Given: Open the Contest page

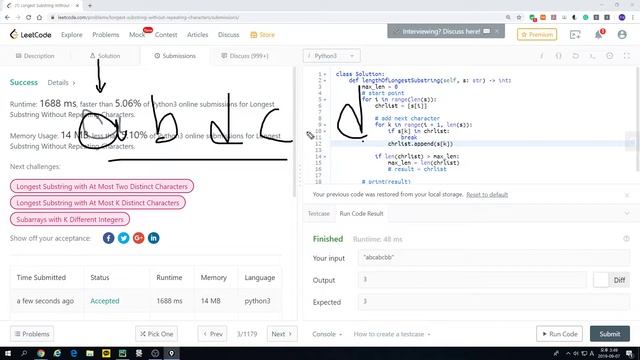Looking at the screenshot, I should coord(166,35).
